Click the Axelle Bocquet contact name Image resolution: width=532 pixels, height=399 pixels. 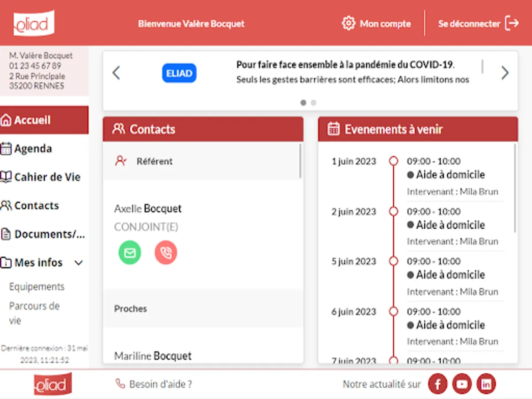148,208
